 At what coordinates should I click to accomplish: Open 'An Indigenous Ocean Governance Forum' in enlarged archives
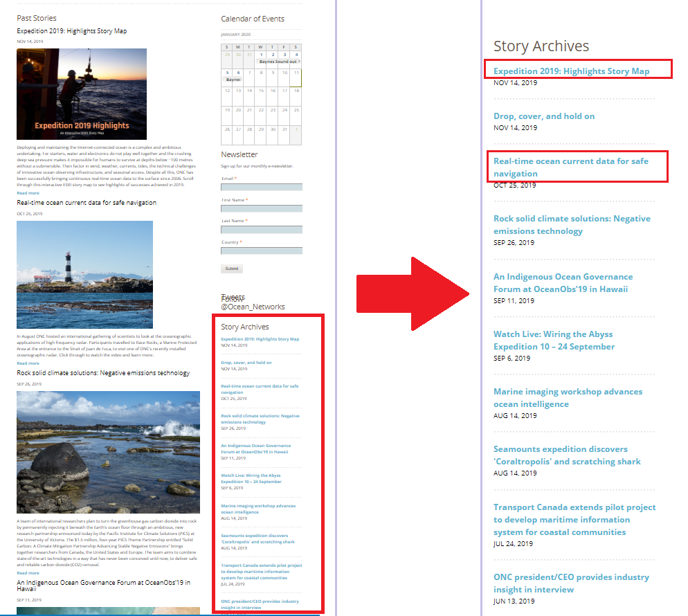coord(563,283)
